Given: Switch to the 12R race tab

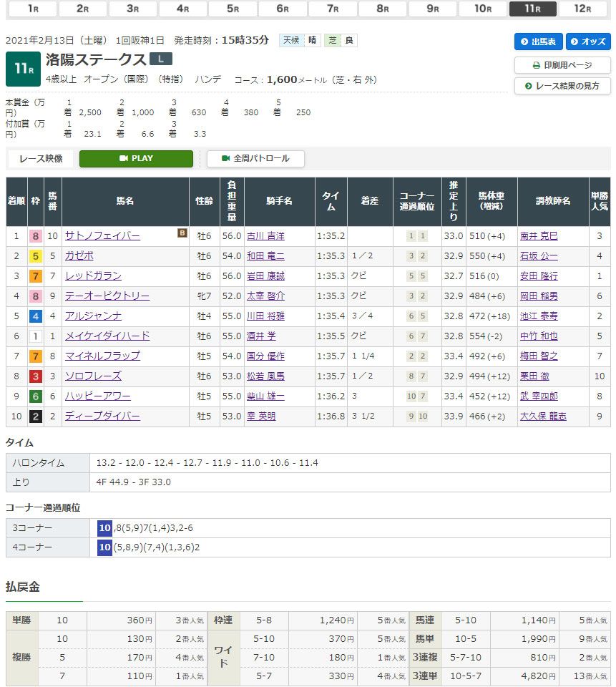Looking at the screenshot, I should pyautogui.click(x=583, y=9).
